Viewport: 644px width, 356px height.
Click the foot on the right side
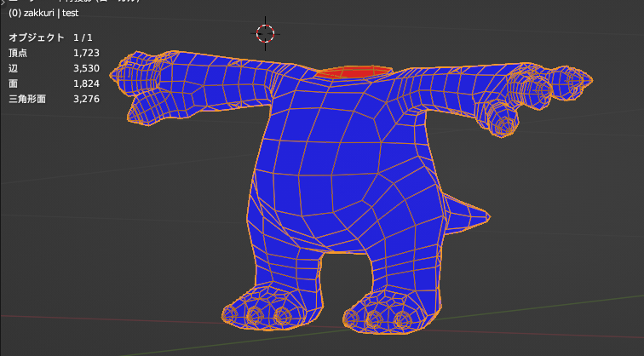click(x=390, y=311)
